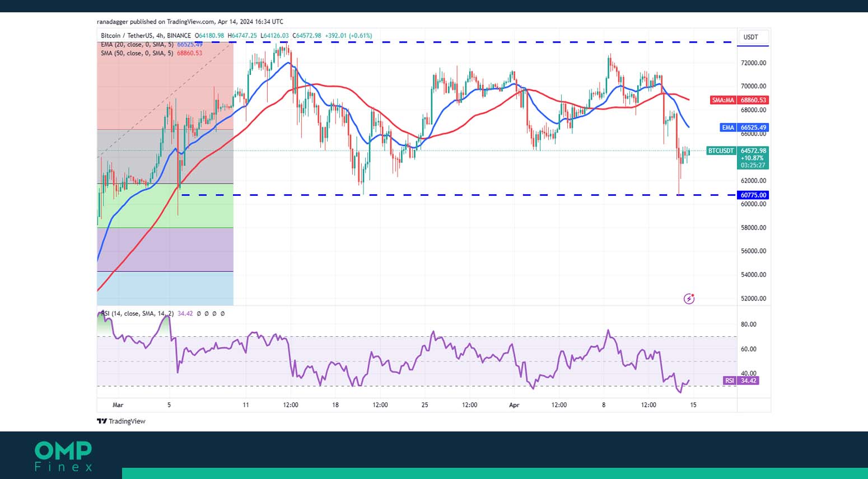Click the green BTCUSDT price label

(721, 151)
